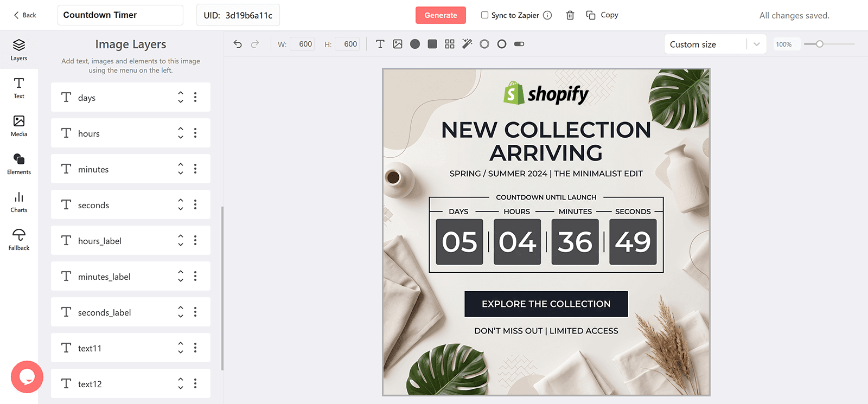868x404 pixels.
Task: Open the Charts sidebar tab
Action: [19, 202]
